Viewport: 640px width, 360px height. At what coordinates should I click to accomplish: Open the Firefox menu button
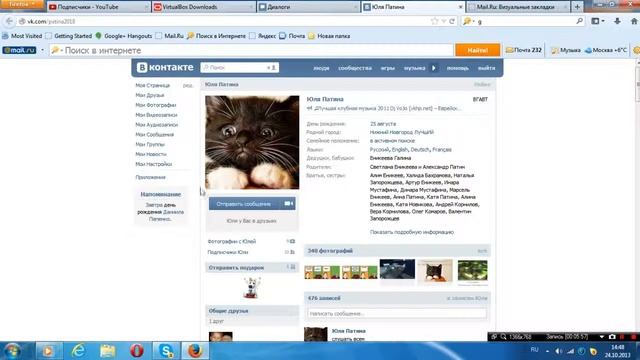[22, 4]
